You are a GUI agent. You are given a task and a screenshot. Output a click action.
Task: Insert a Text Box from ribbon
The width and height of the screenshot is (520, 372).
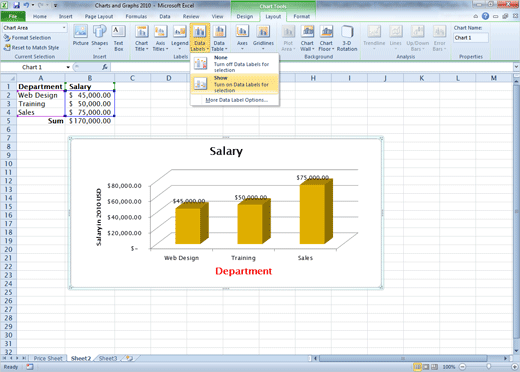pos(118,38)
